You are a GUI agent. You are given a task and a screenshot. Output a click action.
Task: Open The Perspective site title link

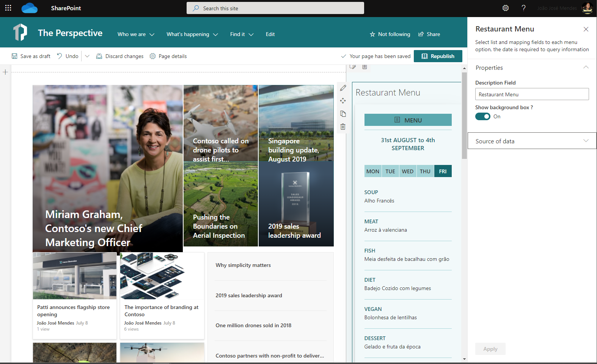(70, 33)
